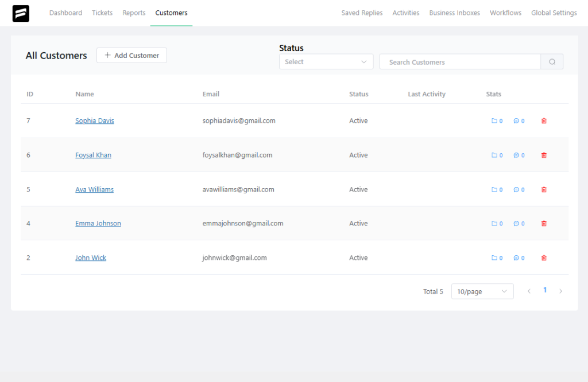
Task: Open John Wick customer profile link
Action: [91, 258]
